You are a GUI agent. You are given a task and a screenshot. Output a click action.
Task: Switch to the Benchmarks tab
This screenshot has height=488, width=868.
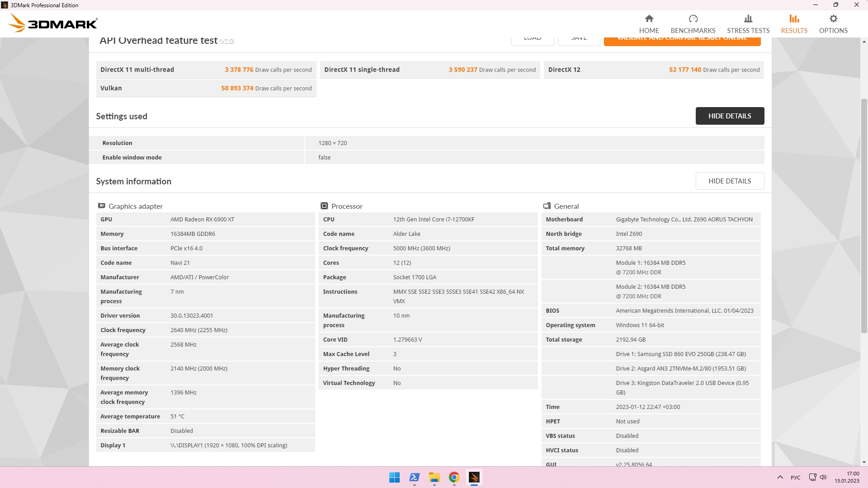693,30
